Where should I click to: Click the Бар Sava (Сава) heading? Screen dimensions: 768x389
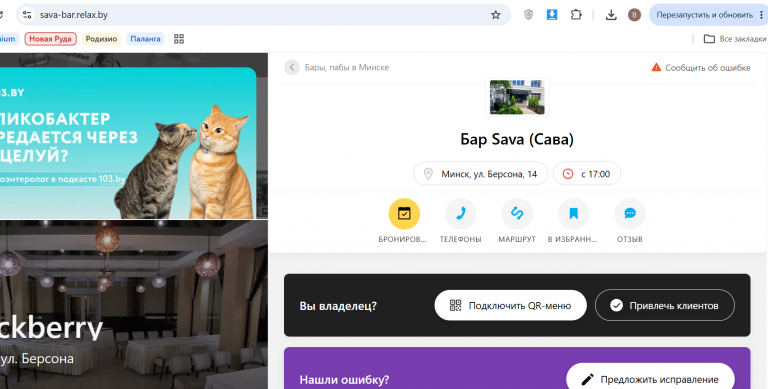point(517,139)
